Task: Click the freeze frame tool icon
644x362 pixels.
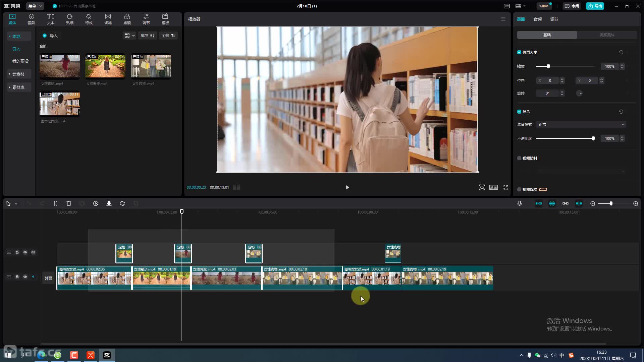Action: coord(96,203)
